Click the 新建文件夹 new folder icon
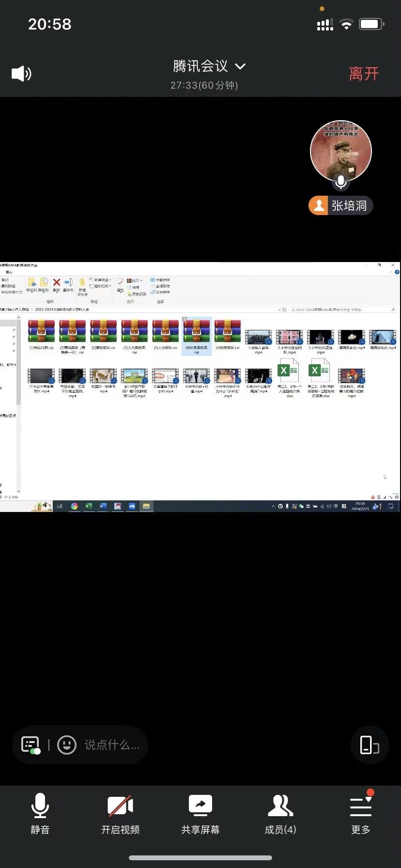The image size is (401, 868). [82, 287]
